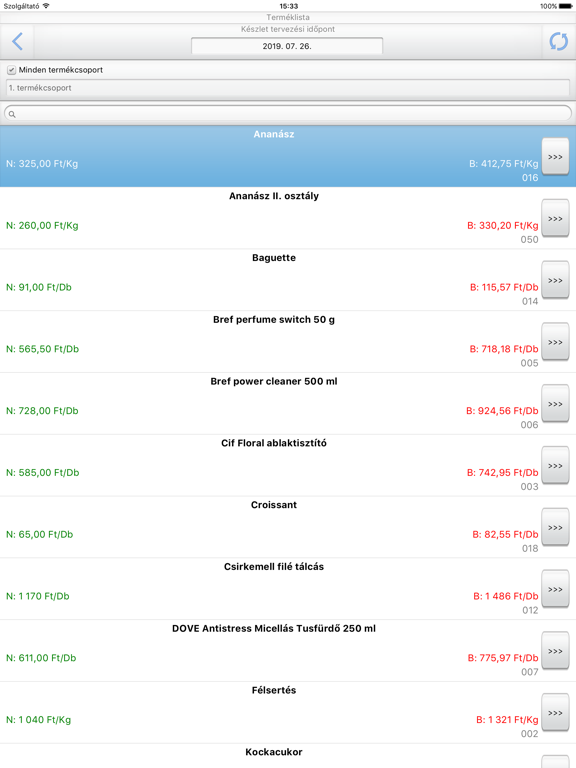Open details arrow for Baguette
The width and height of the screenshot is (576, 768).
(555, 280)
